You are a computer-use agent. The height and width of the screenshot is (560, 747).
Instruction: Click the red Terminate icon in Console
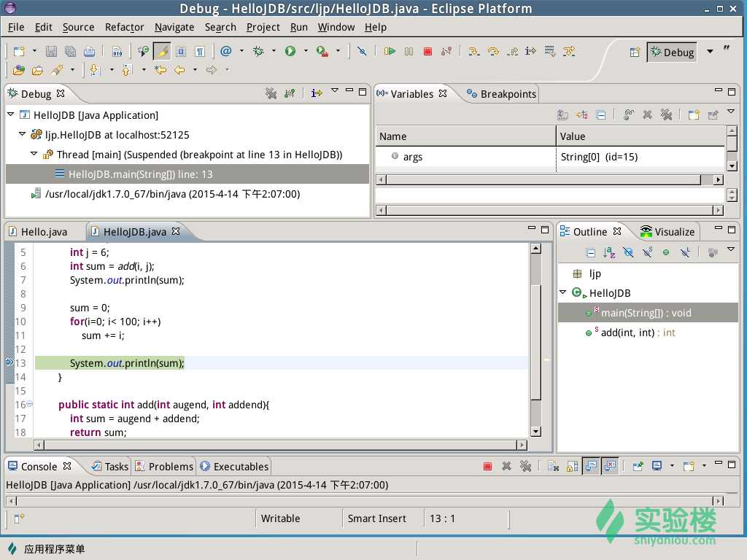pos(487,466)
